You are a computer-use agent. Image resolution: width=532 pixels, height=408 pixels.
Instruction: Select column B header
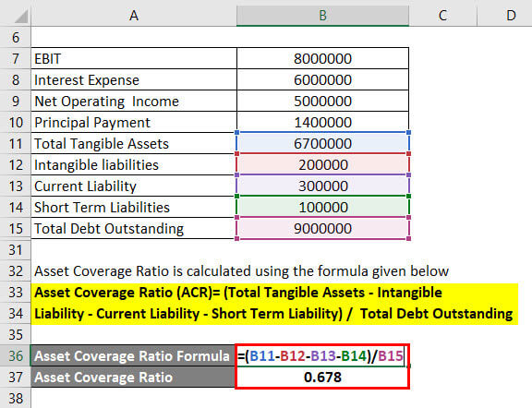tap(322, 16)
